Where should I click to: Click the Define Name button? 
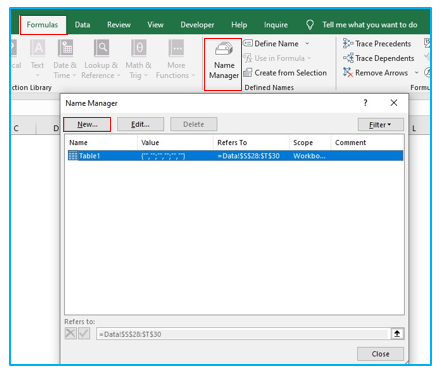[271, 44]
